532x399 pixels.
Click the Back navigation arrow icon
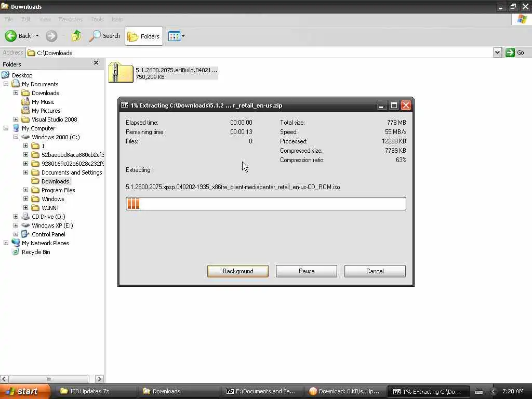tap(10, 36)
